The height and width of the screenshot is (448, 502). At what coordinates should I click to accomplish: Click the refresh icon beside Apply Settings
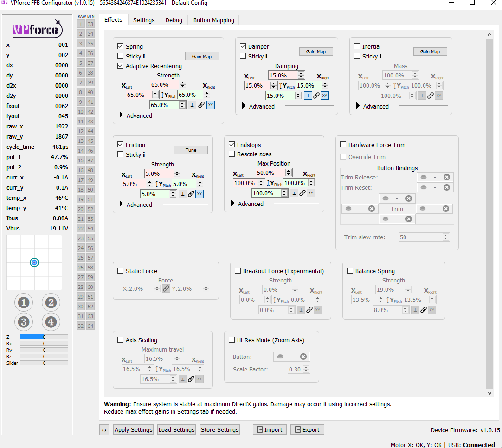coord(104,430)
